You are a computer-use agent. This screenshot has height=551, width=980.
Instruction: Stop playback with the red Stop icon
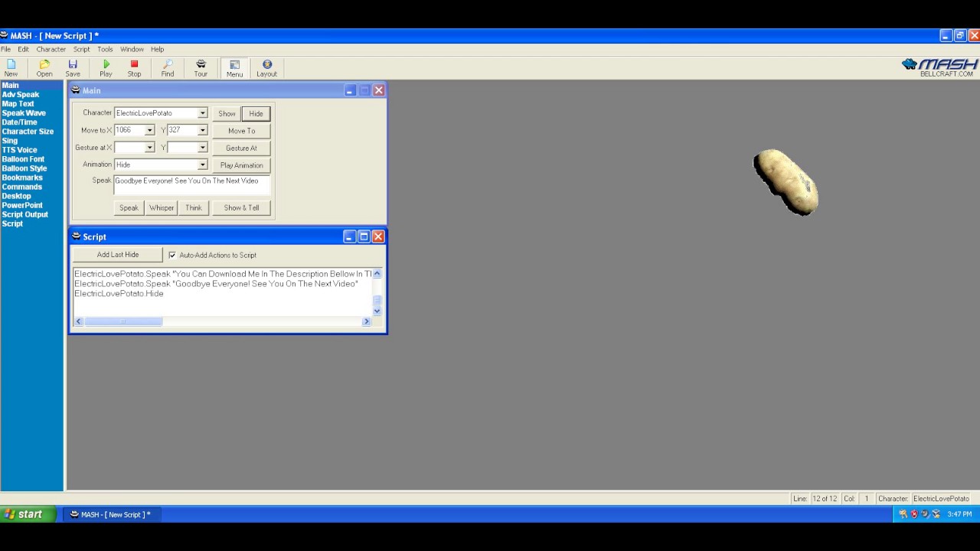[x=134, y=68]
